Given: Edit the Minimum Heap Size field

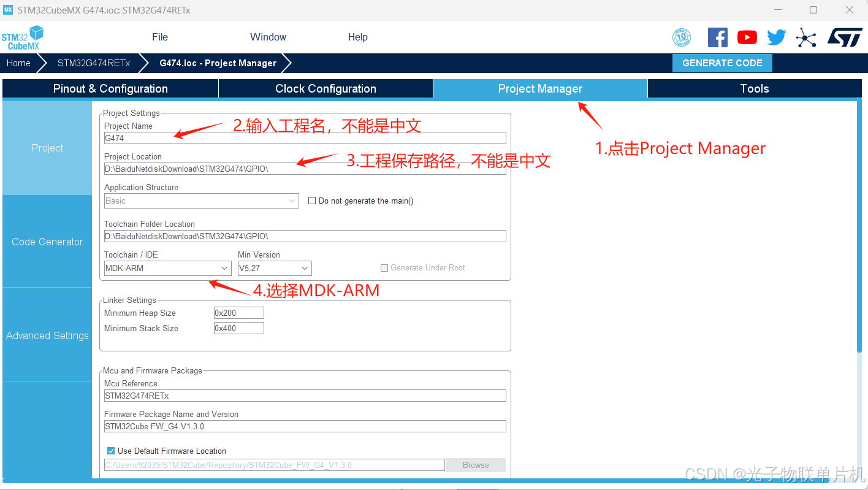Looking at the screenshot, I should click(x=239, y=313).
